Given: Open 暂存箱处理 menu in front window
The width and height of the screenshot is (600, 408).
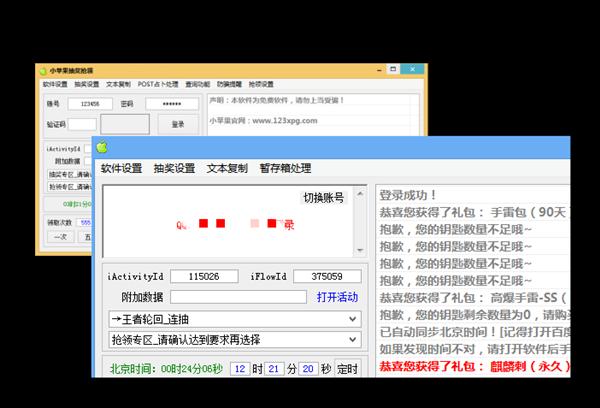Looking at the screenshot, I should [x=285, y=168].
